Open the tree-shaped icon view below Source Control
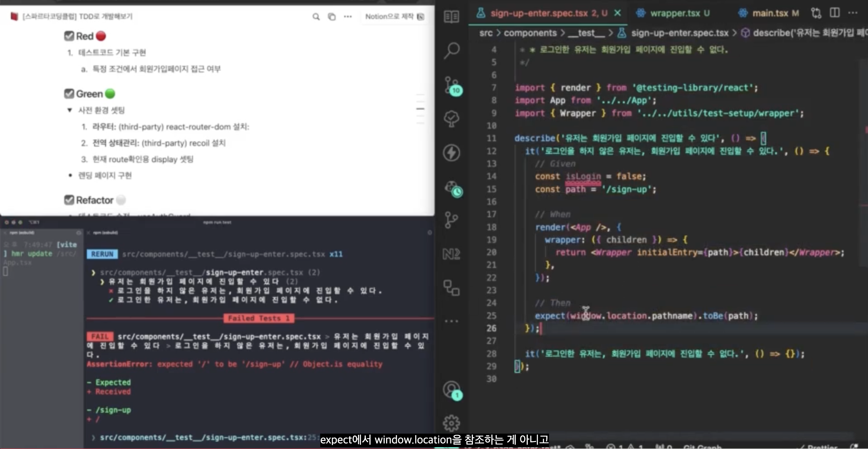868x449 pixels. pyautogui.click(x=452, y=119)
